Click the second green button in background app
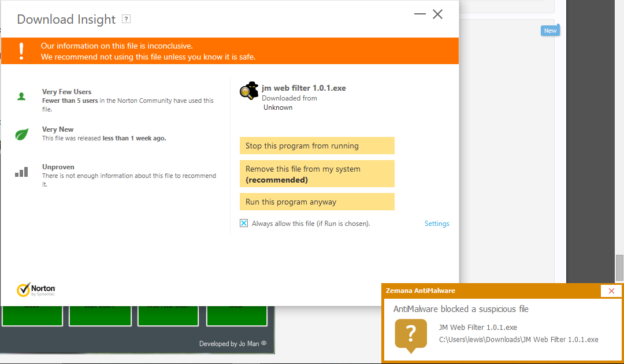 100,316
